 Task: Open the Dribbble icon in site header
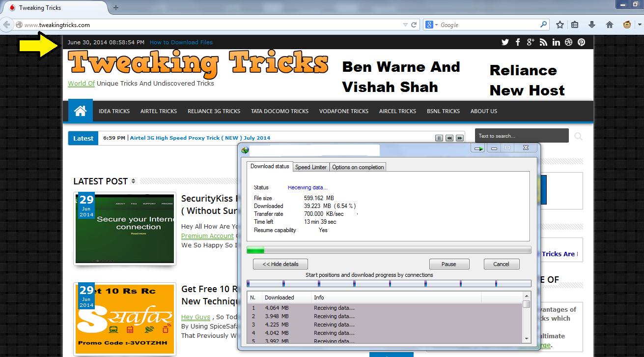[x=569, y=42]
